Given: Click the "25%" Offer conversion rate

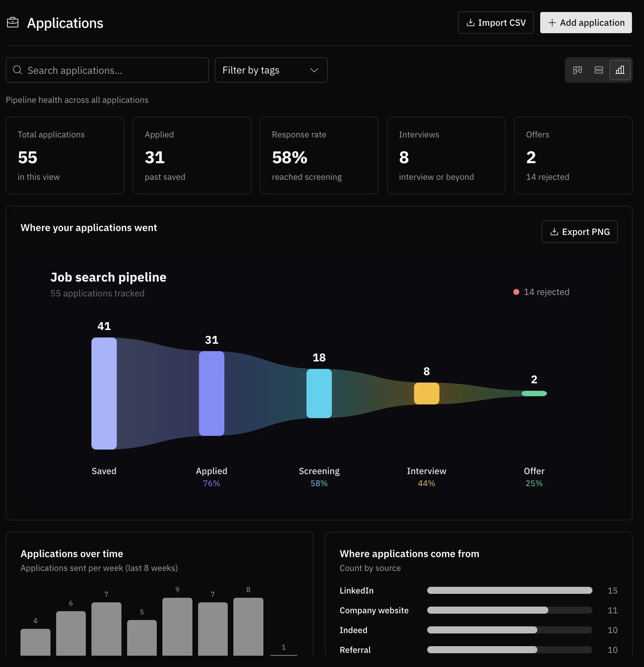Looking at the screenshot, I should (534, 483).
